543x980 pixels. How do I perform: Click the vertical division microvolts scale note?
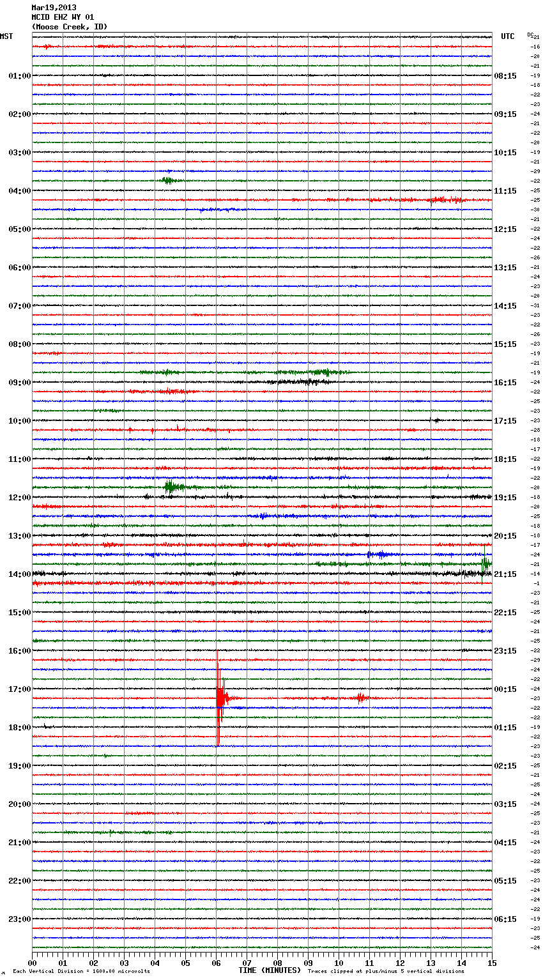click(81, 972)
